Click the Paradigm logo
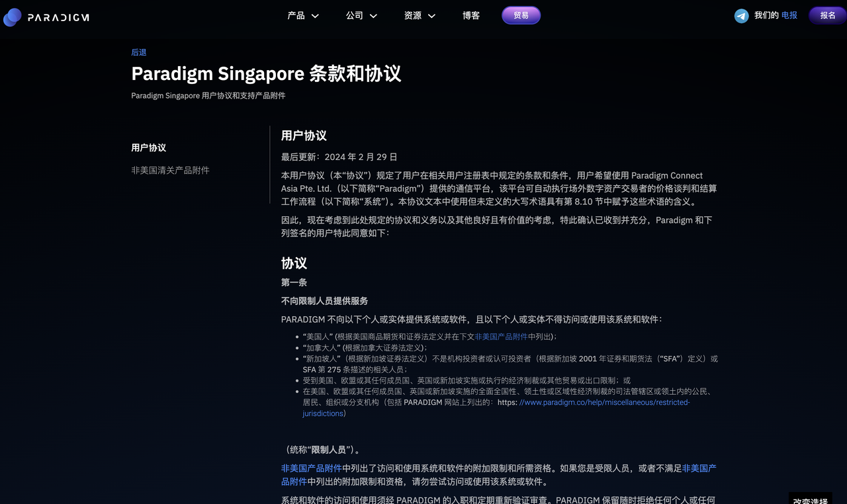The width and height of the screenshot is (847, 504). (46, 17)
